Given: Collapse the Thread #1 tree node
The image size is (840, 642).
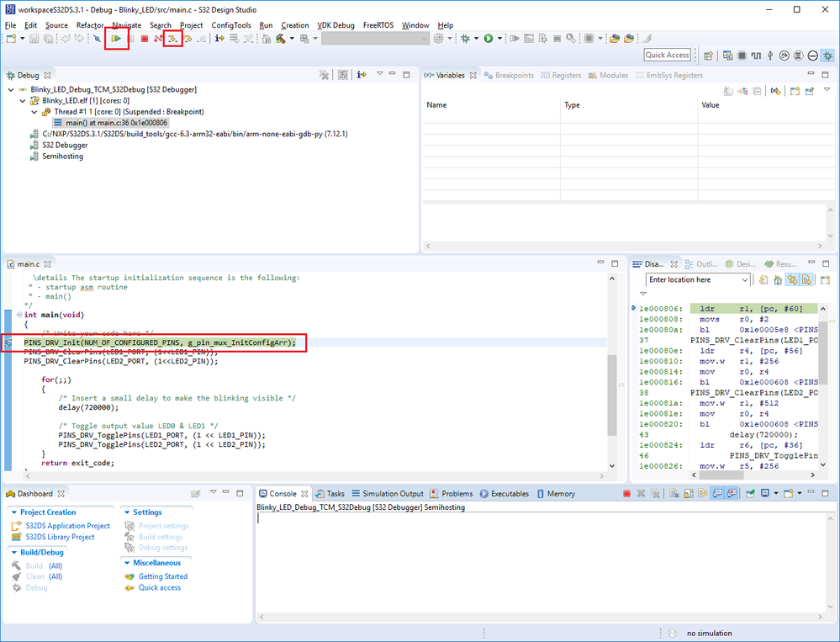Looking at the screenshot, I should pyautogui.click(x=34, y=112).
